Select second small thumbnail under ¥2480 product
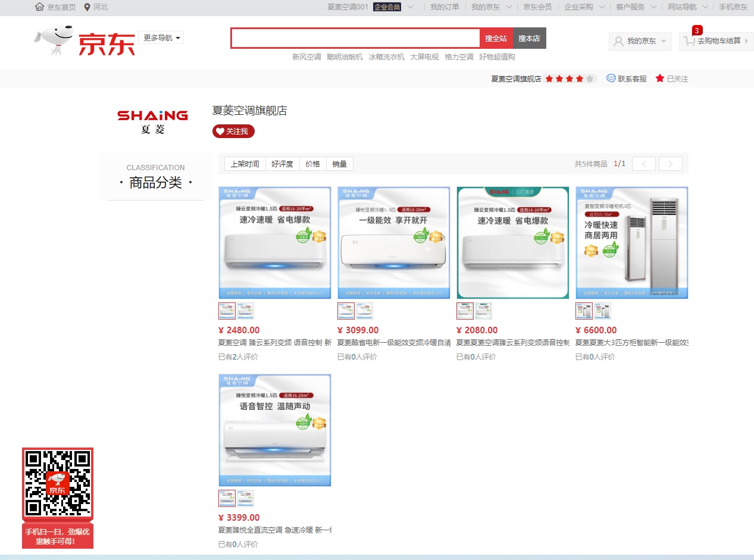This screenshot has height=560, width=754. [246, 311]
